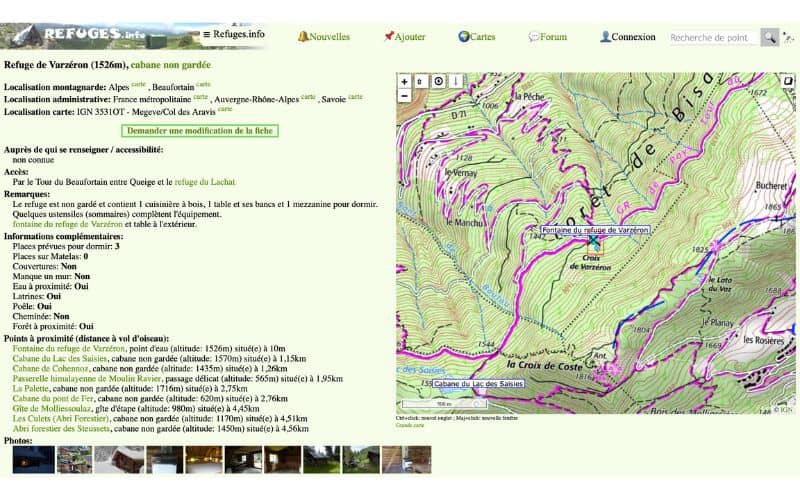800x500 pixels.
Task: Click the search magnifier icon
Action: tap(768, 37)
